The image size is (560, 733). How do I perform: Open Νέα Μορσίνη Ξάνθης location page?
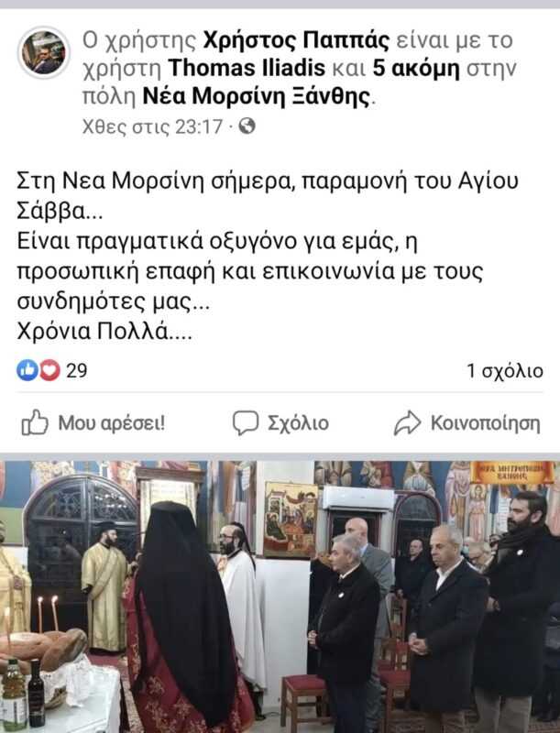click(256, 96)
